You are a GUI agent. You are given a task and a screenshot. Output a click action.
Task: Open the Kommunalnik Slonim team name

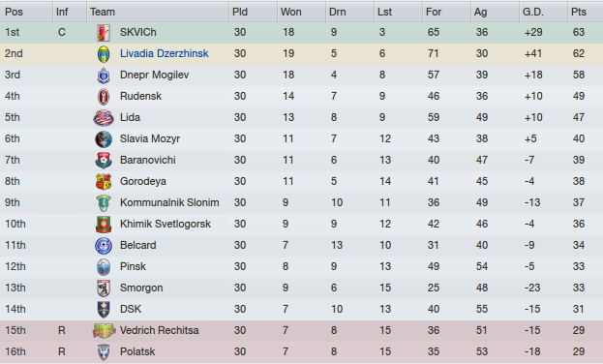(x=169, y=202)
